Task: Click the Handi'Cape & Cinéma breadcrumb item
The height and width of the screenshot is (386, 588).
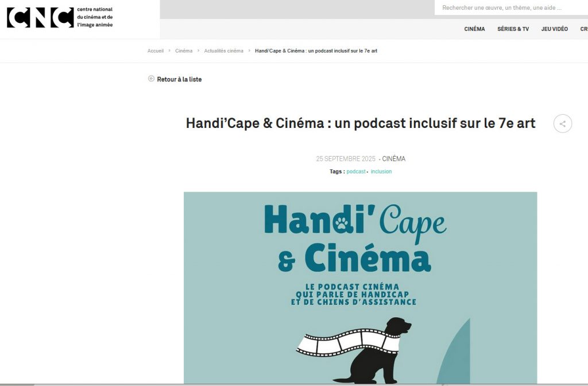Action: coord(316,51)
